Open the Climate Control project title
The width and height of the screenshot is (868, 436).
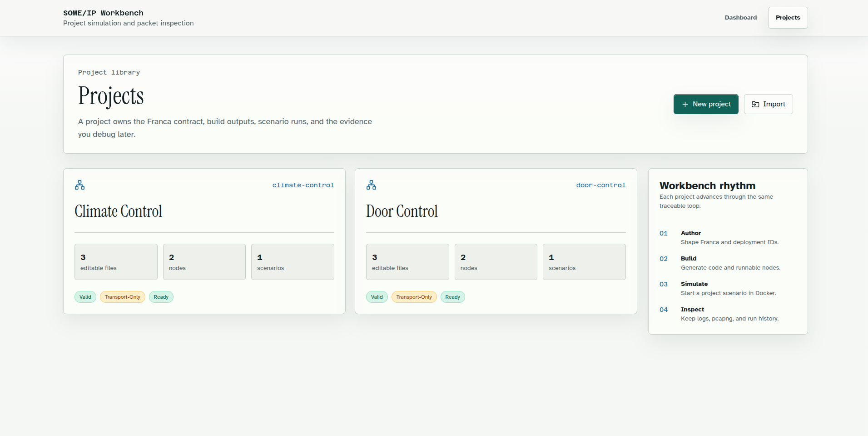pyautogui.click(x=118, y=211)
